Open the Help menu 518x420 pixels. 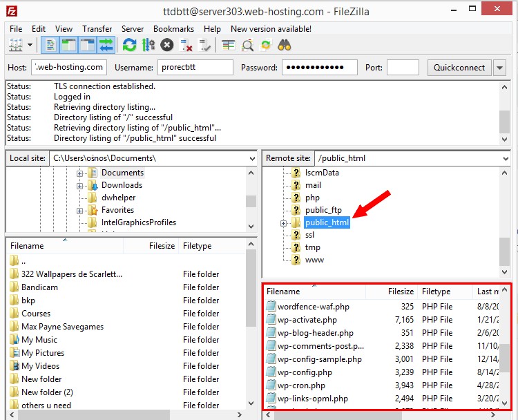(212, 29)
